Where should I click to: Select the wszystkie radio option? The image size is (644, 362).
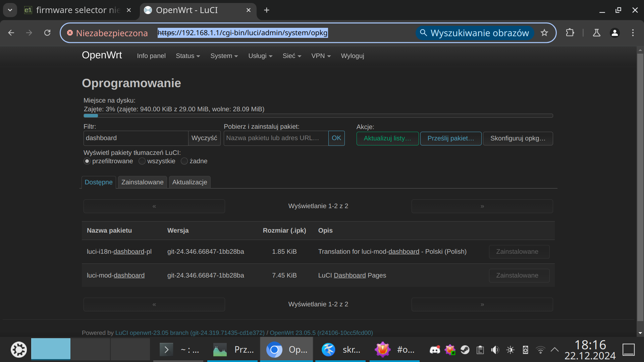pos(142,161)
